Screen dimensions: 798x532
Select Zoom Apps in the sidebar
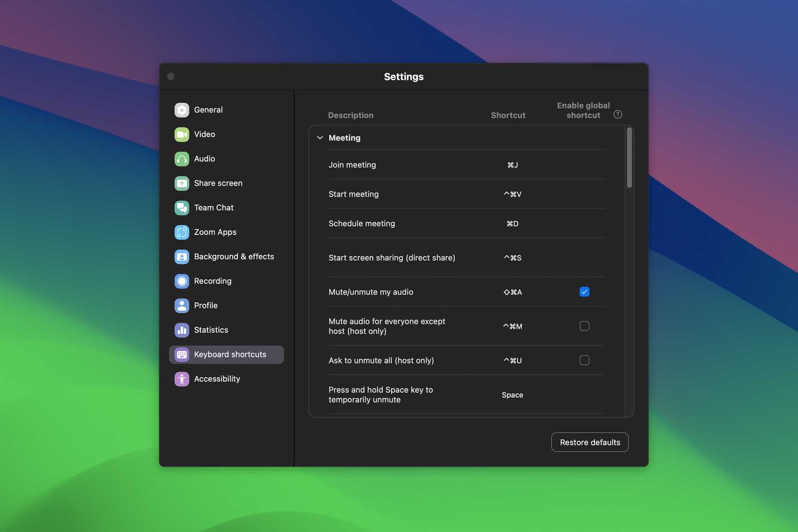(x=226, y=232)
